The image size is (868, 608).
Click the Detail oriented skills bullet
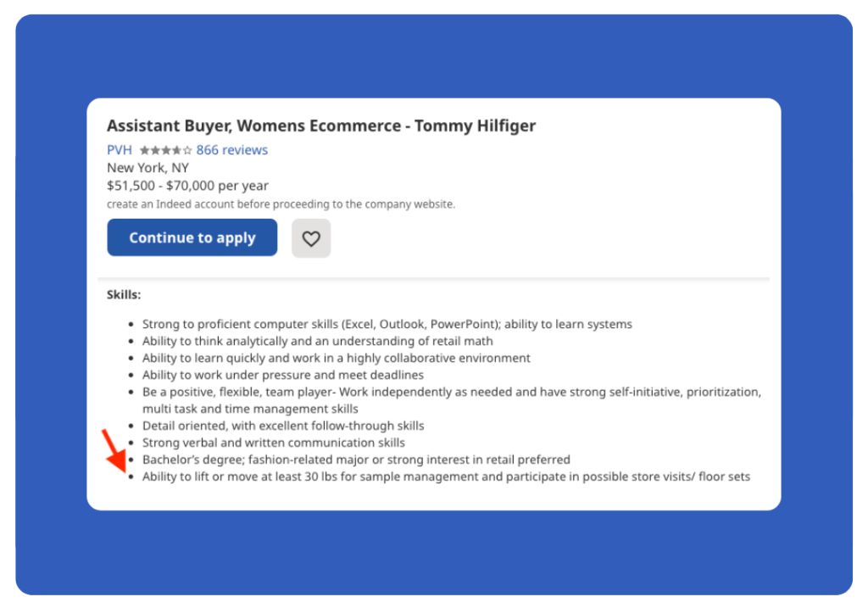click(x=283, y=426)
